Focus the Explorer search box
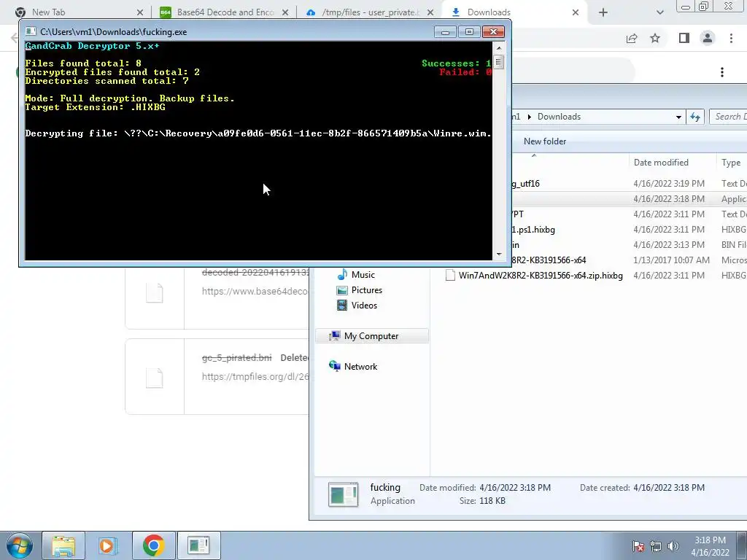This screenshot has height=560, width=747. (x=727, y=117)
